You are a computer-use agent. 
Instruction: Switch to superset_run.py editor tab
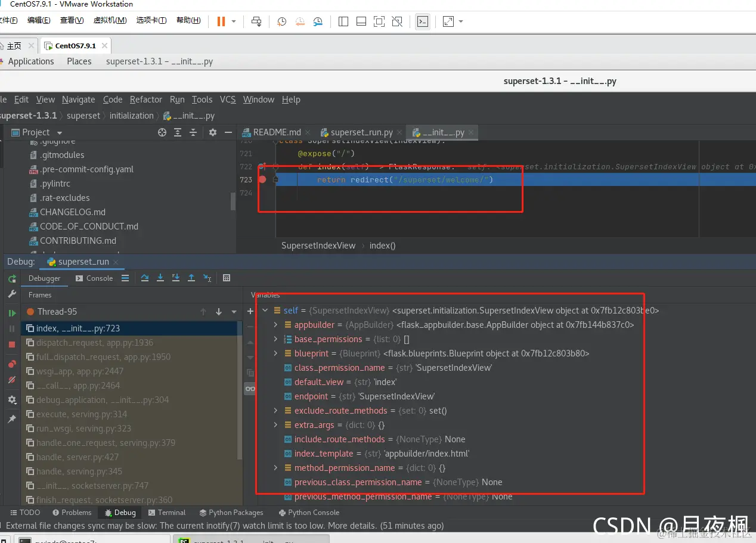(362, 132)
